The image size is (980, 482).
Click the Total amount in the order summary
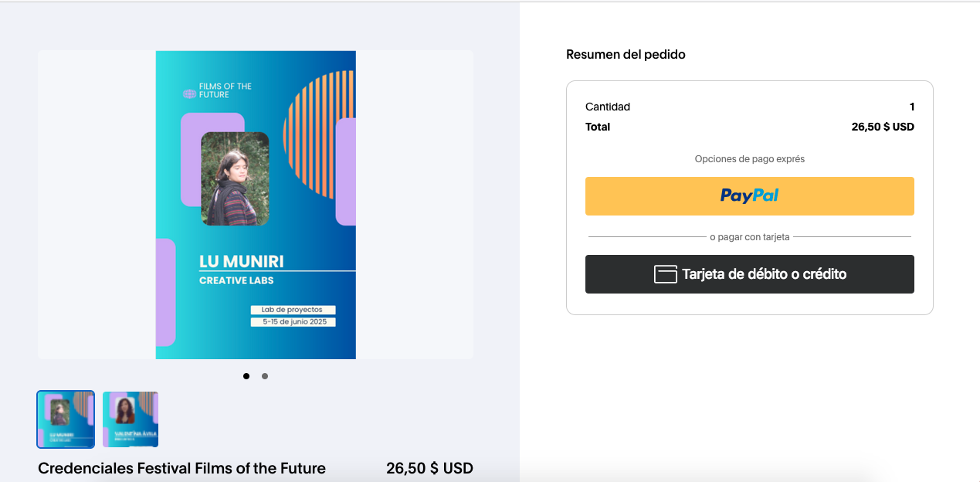coord(882,127)
